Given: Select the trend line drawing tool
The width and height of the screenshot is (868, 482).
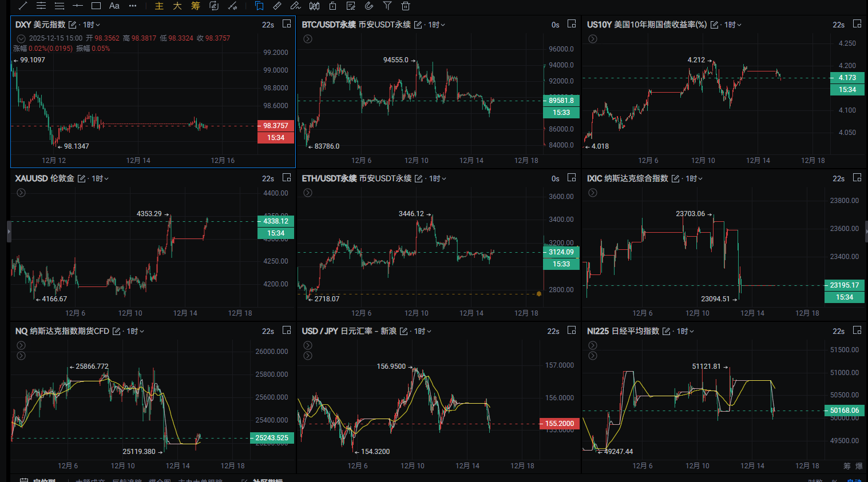Looking at the screenshot, I should (x=23, y=6).
